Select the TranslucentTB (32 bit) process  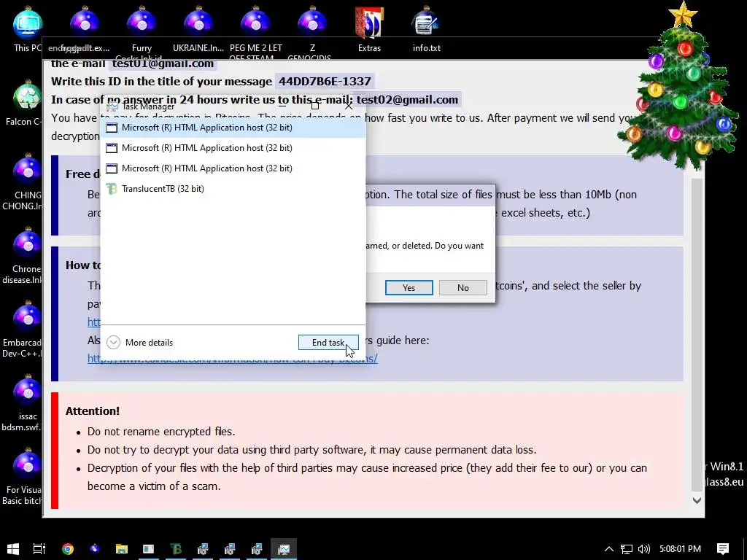click(x=233, y=189)
